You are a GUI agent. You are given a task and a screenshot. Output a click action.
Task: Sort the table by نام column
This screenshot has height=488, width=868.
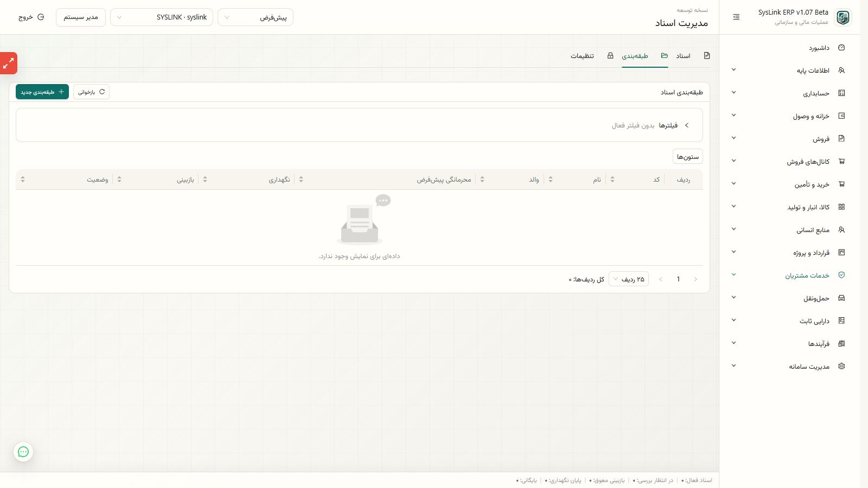click(551, 179)
